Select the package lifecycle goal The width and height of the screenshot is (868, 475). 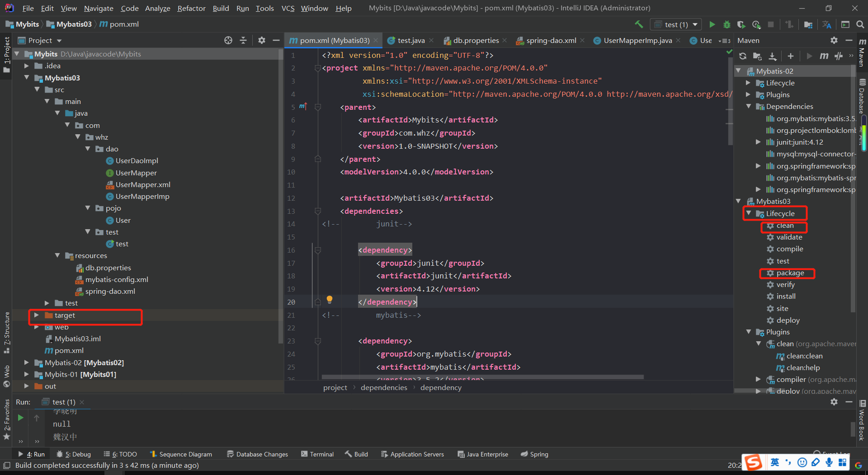click(790, 273)
